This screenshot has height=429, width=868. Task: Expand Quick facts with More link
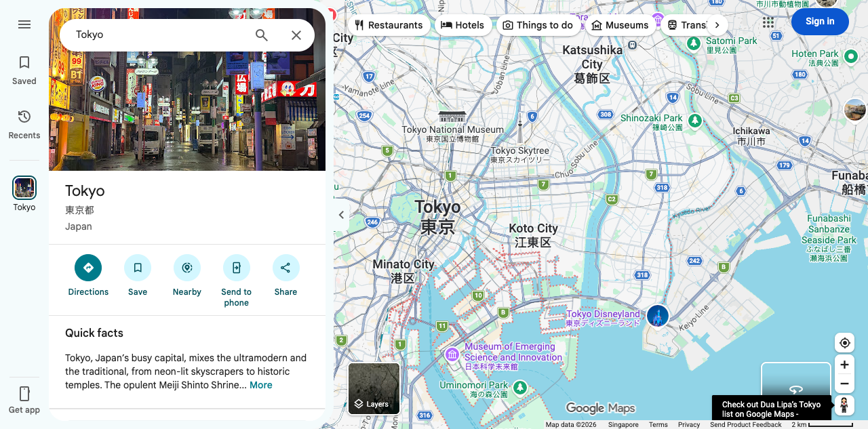261,385
